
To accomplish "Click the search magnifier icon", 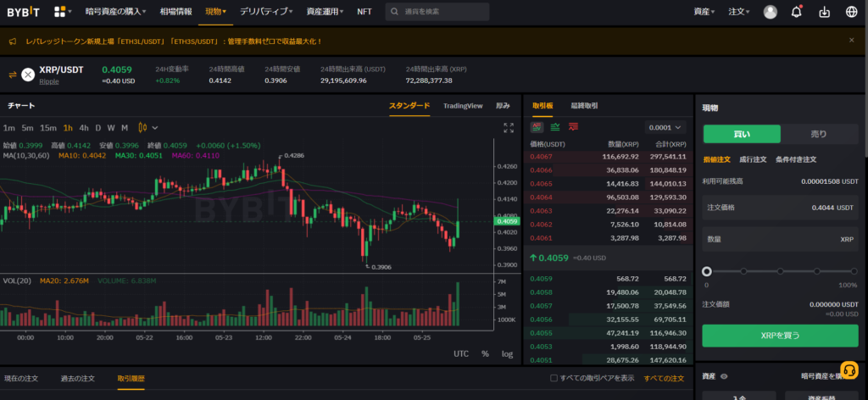I will click(394, 12).
